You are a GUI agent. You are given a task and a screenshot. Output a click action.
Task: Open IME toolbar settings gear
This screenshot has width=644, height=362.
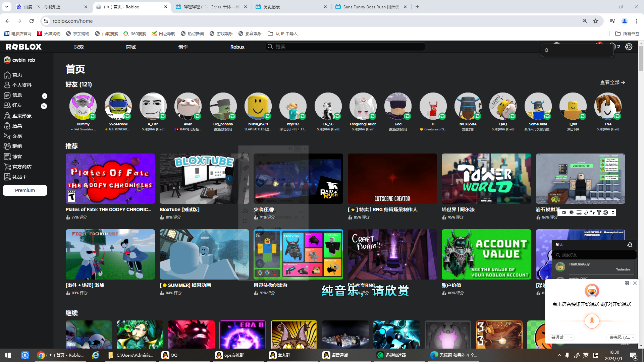click(x=606, y=213)
